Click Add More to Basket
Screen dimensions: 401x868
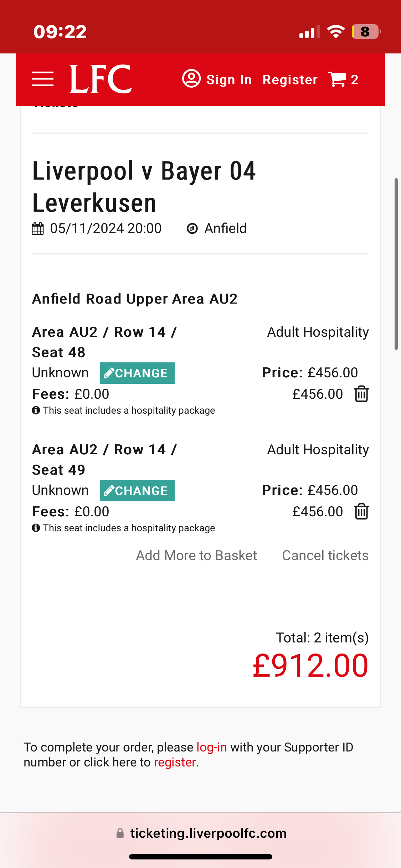pos(196,556)
